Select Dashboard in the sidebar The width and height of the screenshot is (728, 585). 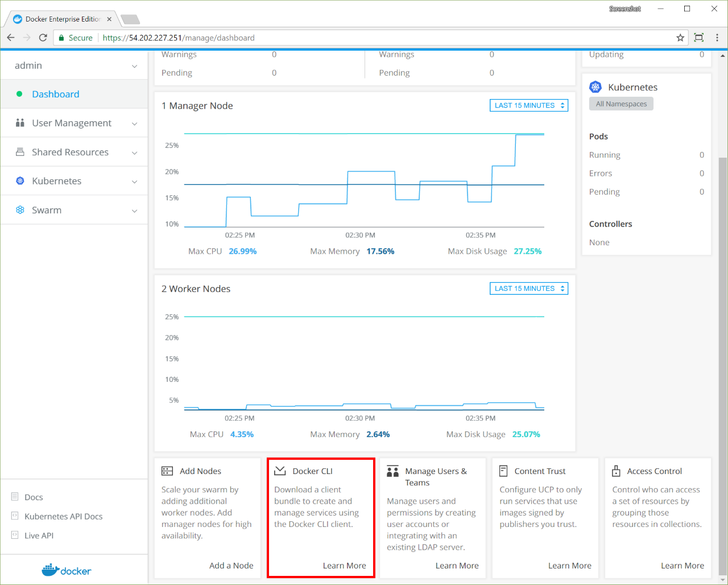pyautogui.click(x=56, y=94)
